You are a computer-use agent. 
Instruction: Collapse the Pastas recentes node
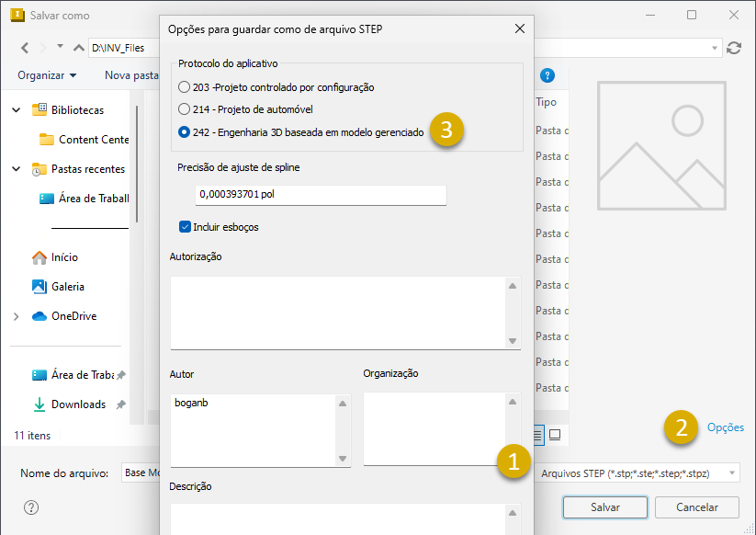(x=16, y=169)
